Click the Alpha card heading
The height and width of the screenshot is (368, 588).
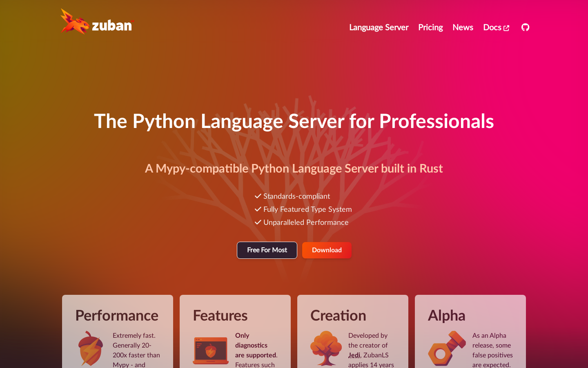pos(446,316)
